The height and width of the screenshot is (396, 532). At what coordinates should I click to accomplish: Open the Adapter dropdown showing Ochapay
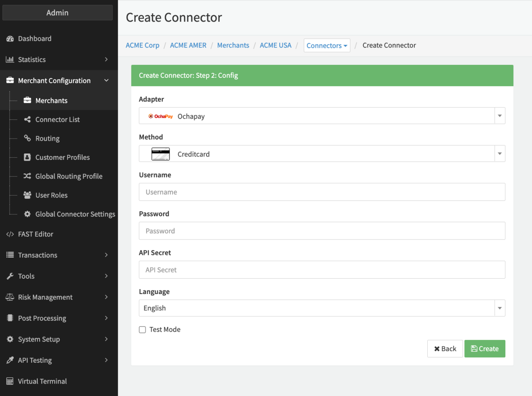tap(322, 116)
